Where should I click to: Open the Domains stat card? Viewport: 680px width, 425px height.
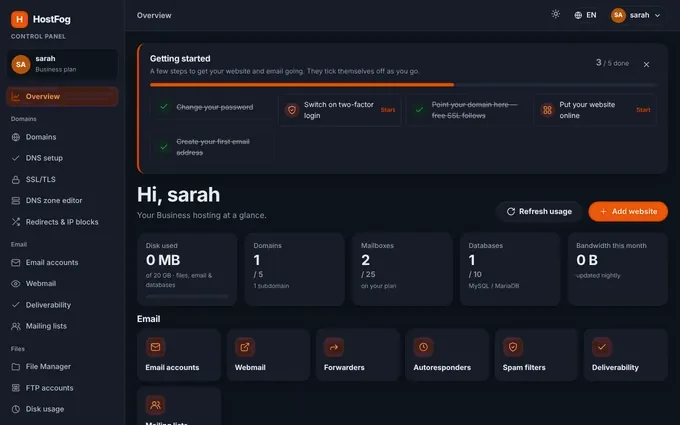tap(294, 269)
